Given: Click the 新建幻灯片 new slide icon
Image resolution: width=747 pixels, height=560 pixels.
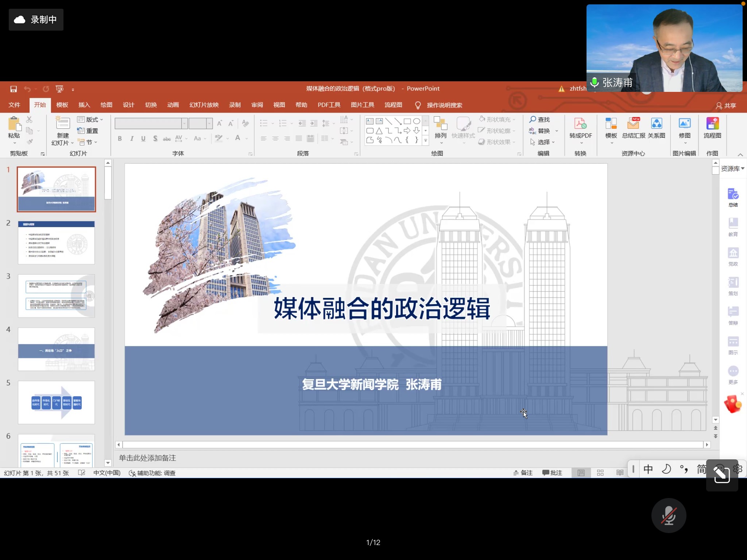Looking at the screenshot, I should tap(62, 124).
